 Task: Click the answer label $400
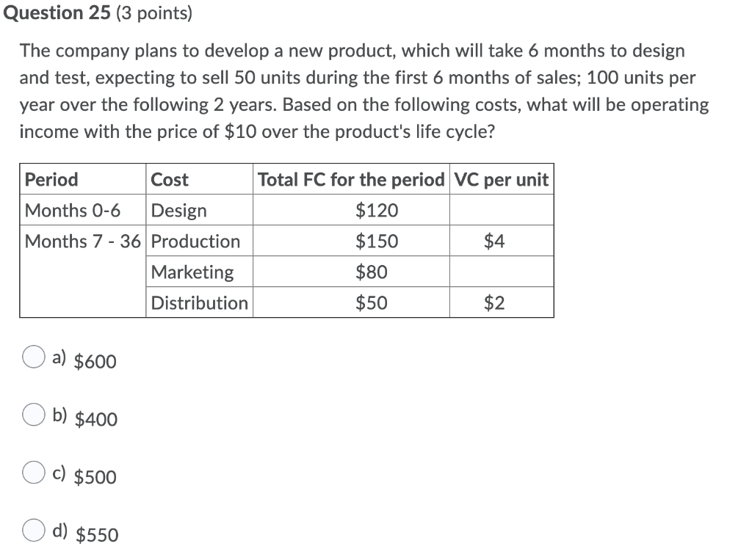[95, 419]
